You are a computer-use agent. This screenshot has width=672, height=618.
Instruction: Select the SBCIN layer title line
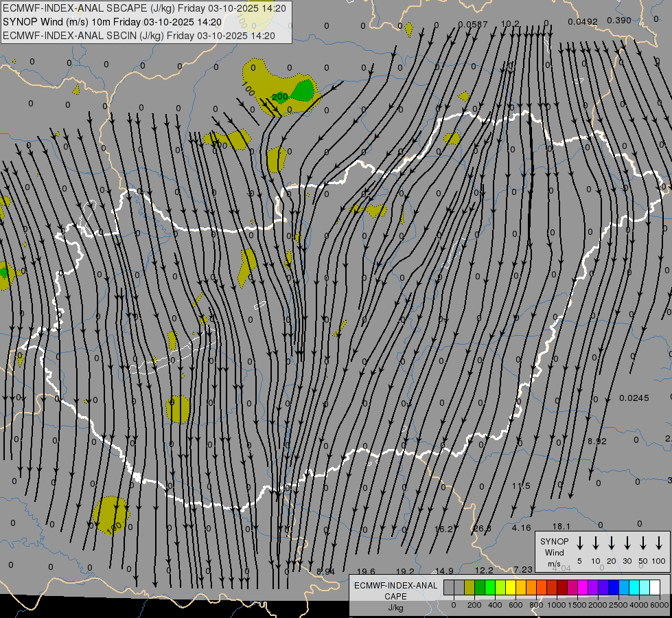[x=139, y=36]
